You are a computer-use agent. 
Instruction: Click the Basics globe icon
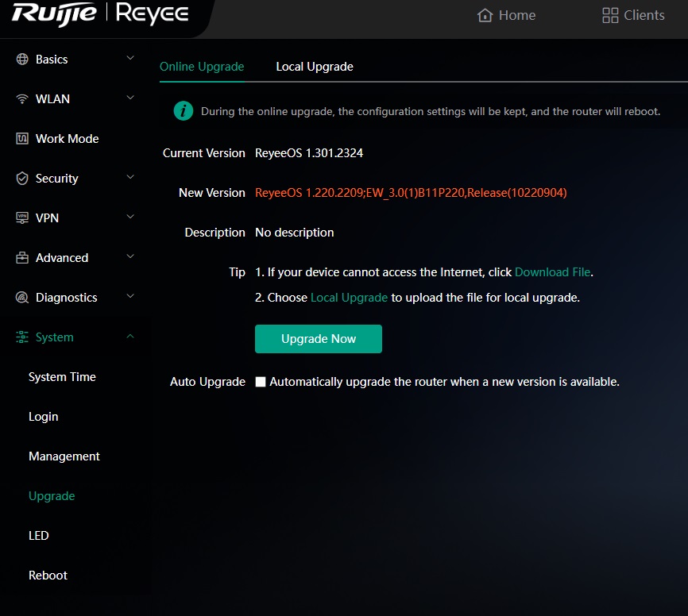pyautogui.click(x=22, y=60)
